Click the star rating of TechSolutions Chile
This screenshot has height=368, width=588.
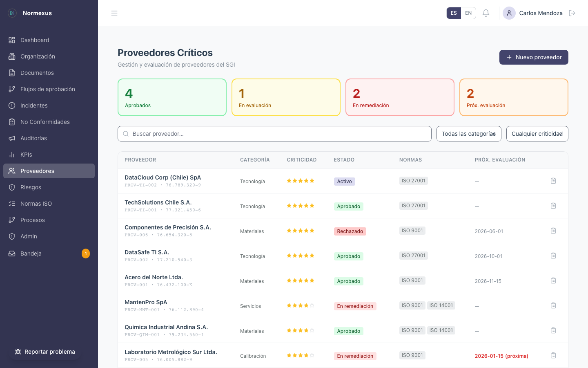click(x=301, y=206)
